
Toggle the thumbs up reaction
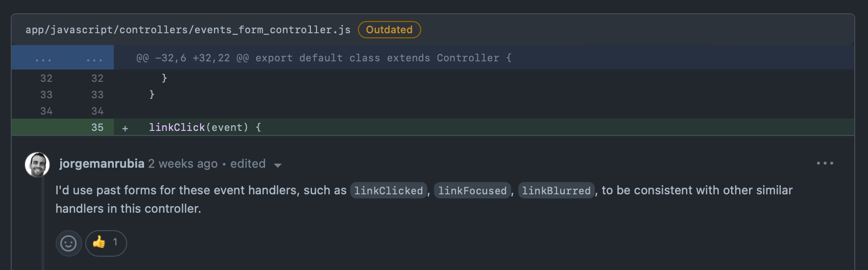point(106,243)
